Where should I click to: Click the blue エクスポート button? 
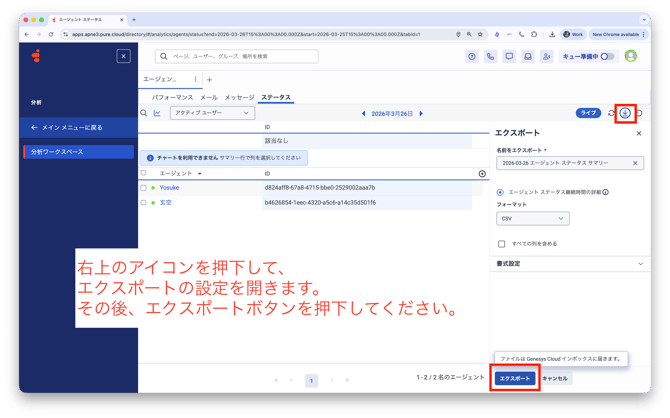pyautogui.click(x=515, y=378)
